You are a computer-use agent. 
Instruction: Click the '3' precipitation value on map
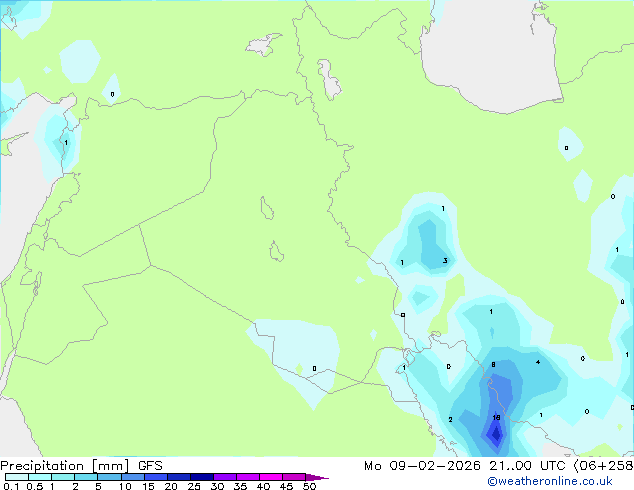(x=445, y=261)
